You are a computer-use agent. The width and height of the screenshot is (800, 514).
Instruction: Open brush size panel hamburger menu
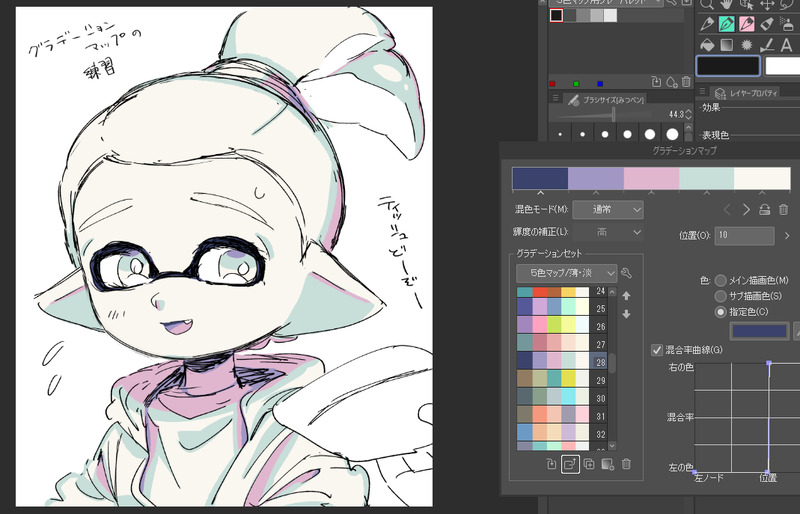point(556,98)
